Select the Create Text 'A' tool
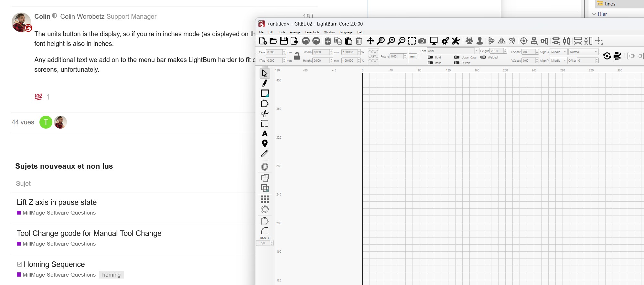The width and height of the screenshot is (644, 285). point(265,133)
